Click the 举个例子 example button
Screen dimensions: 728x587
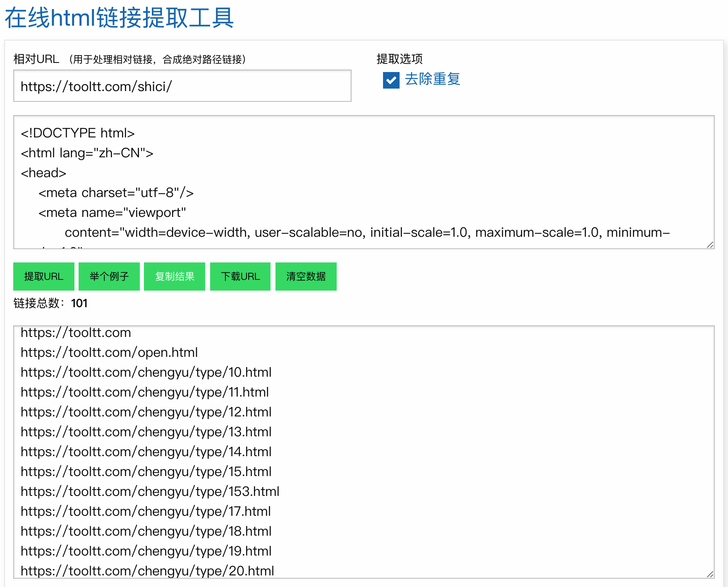pos(109,277)
